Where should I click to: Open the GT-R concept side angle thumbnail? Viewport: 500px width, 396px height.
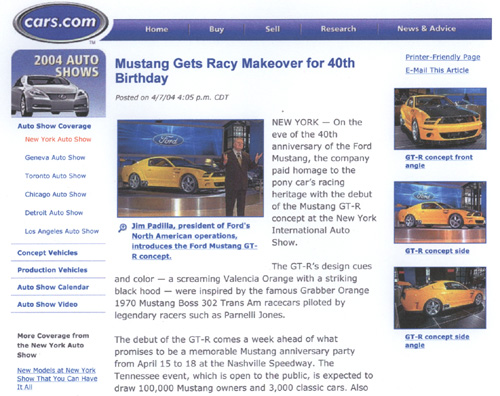440,298
